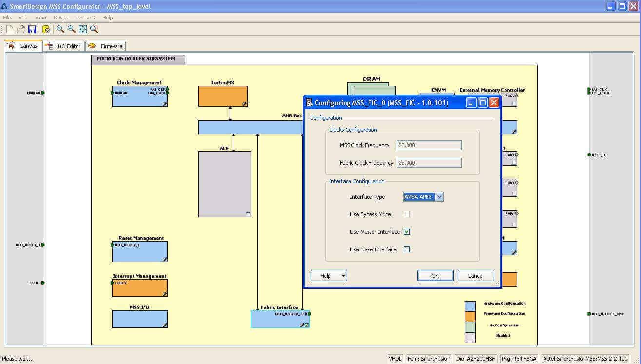Open the File menu
The width and height of the screenshot is (641, 364).
pos(7,18)
